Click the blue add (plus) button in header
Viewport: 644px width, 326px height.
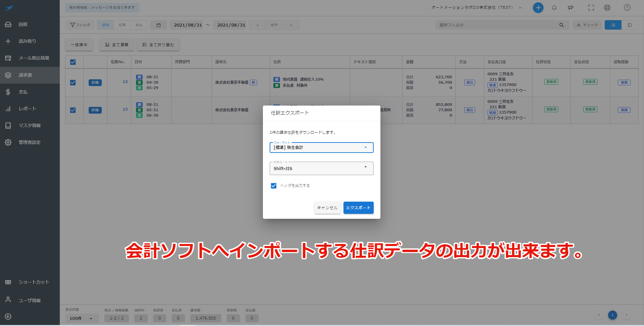(538, 8)
